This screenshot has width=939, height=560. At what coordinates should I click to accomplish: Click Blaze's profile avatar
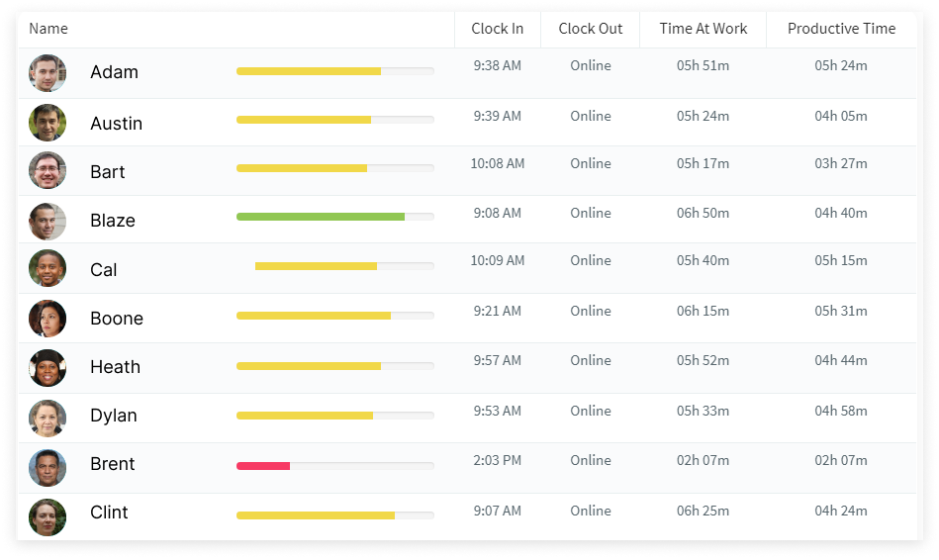tap(47, 221)
